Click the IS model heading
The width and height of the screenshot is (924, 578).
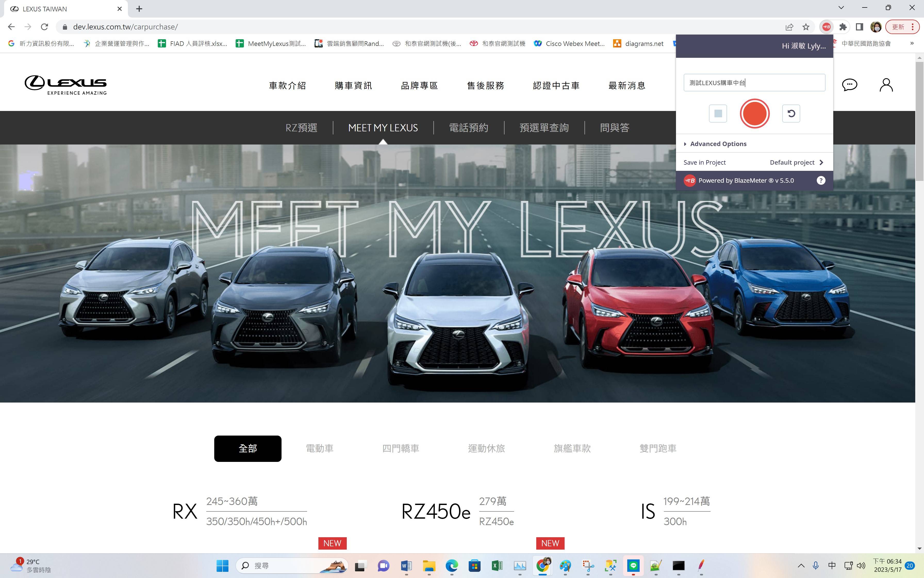pyautogui.click(x=648, y=511)
